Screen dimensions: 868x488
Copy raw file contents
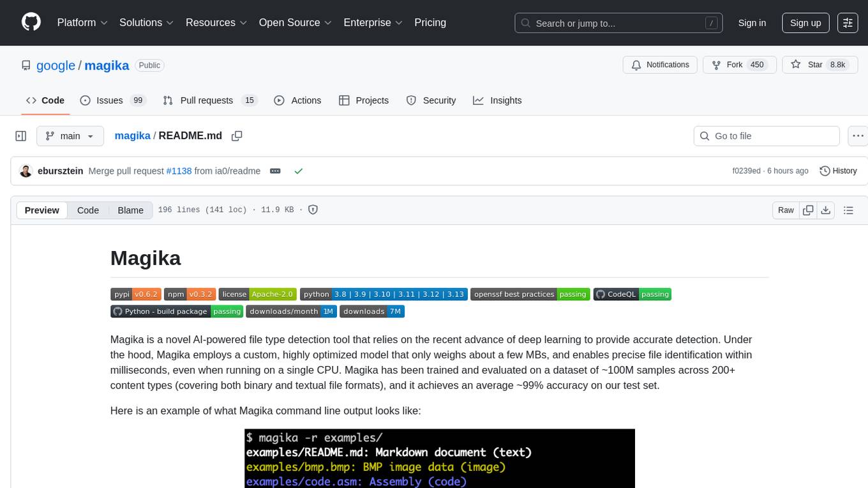pyautogui.click(x=808, y=210)
